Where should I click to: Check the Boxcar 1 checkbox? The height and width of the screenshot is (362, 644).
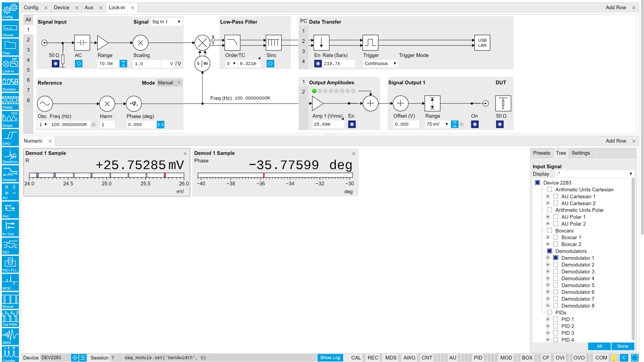click(556, 237)
